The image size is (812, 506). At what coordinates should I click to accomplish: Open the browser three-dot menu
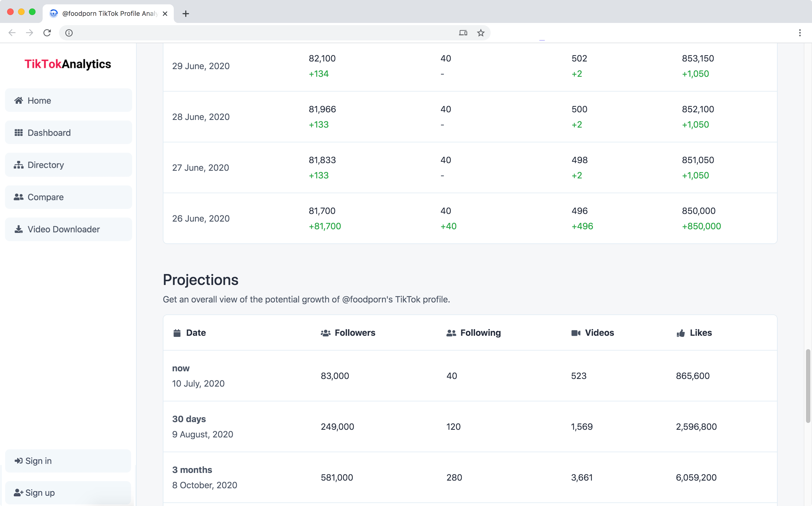[x=800, y=33]
